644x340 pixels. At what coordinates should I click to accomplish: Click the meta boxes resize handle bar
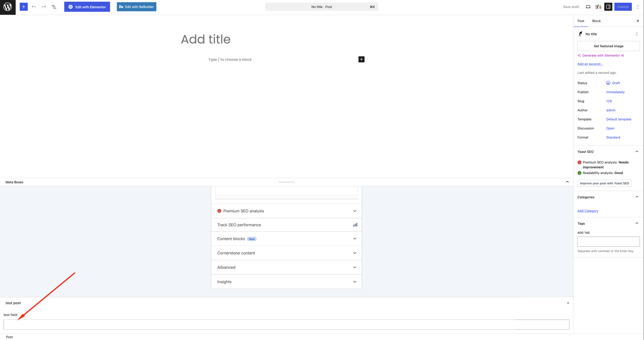click(x=286, y=182)
